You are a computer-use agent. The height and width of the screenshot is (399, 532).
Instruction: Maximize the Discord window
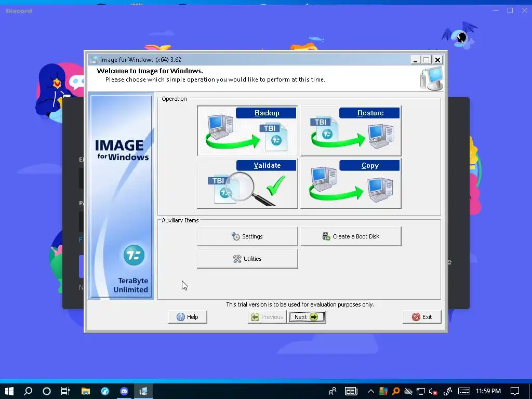pos(510,11)
